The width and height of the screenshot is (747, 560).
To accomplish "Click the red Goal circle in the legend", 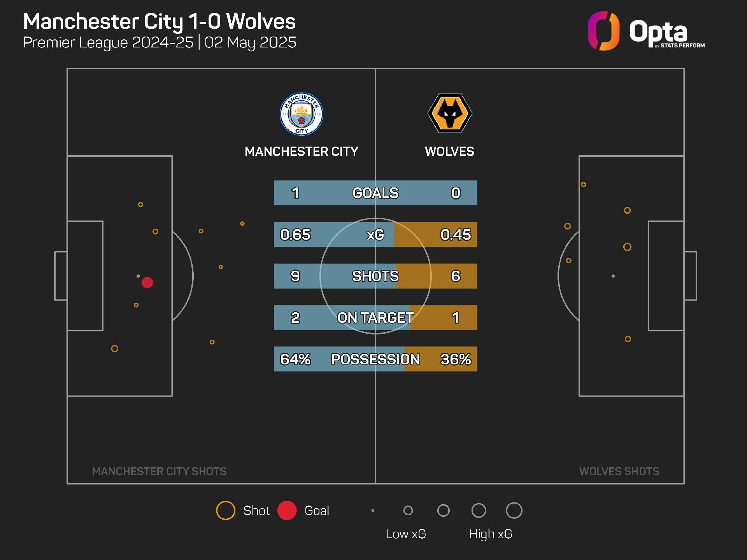I will click(x=287, y=511).
